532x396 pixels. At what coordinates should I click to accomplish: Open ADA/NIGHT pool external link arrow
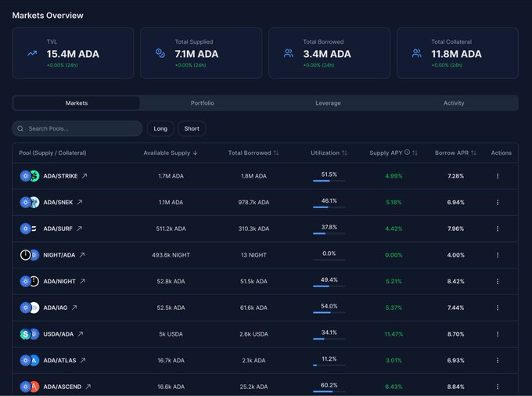[82, 281]
